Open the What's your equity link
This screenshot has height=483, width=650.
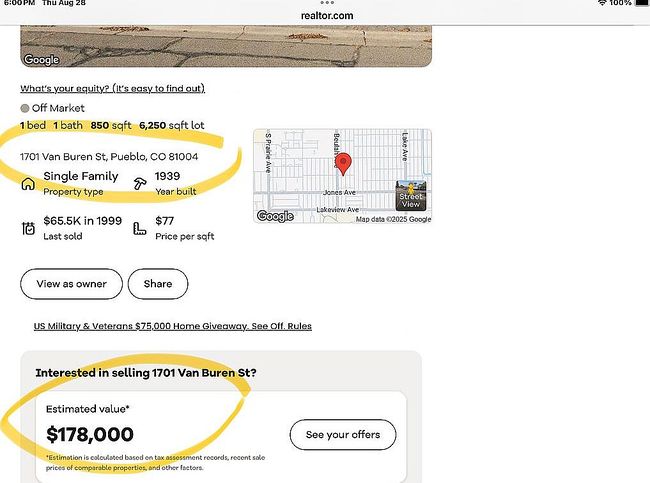coord(112,89)
